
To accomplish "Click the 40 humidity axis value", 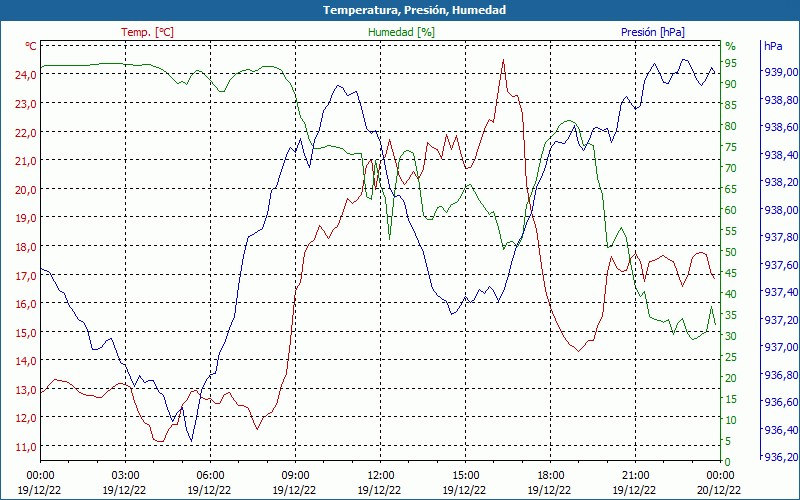I will (730, 293).
